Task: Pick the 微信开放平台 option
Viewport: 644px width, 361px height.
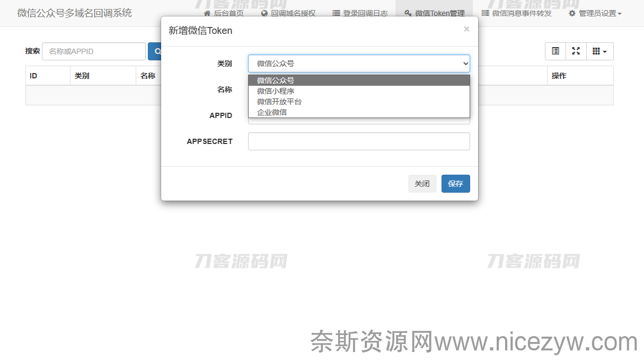Action: click(x=359, y=102)
